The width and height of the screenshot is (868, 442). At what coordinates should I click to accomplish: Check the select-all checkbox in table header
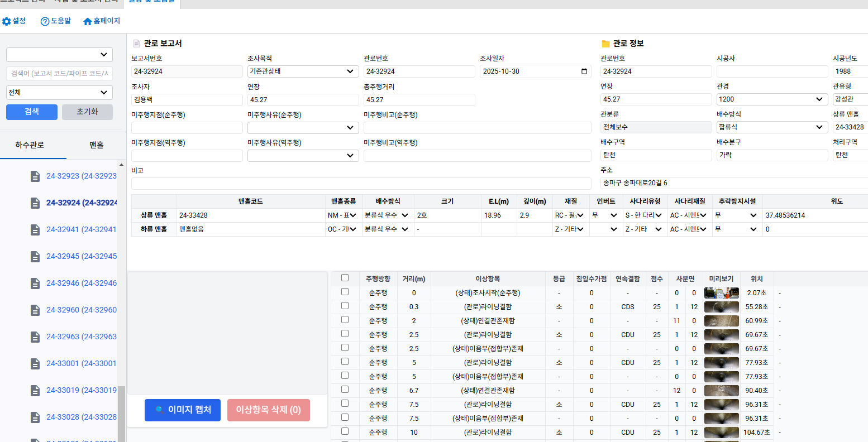[345, 278]
